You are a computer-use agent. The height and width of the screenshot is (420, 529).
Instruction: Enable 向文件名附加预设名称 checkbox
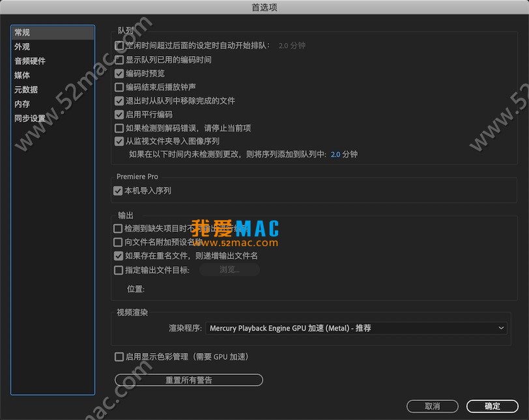click(118, 242)
